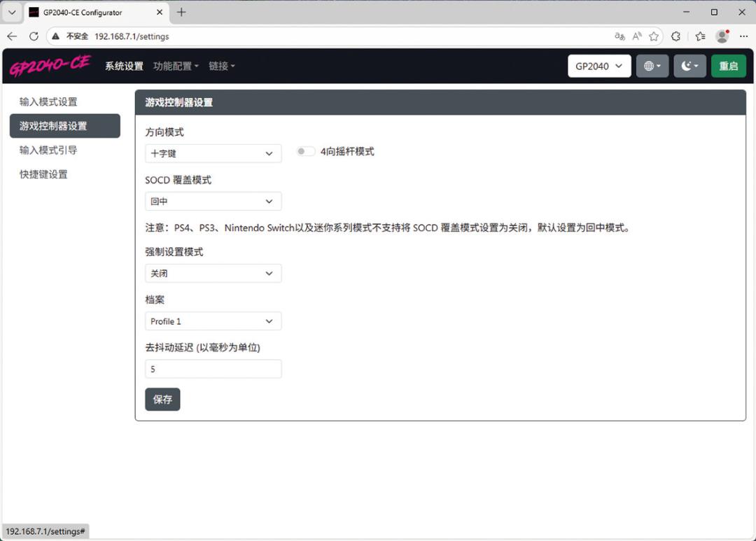The width and height of the screenshot is (756, 541).
Task: Select the GP2040-CE Configurator browser tab
Action: [x=95, y=13]
